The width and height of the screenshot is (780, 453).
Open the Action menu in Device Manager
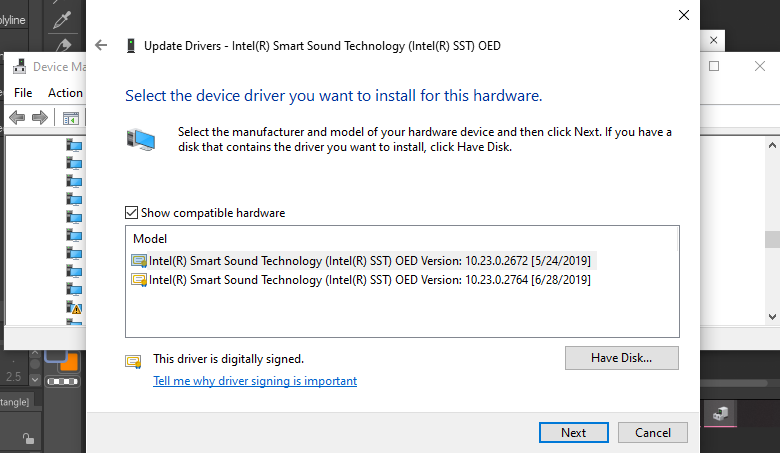[x=65, y=93]
